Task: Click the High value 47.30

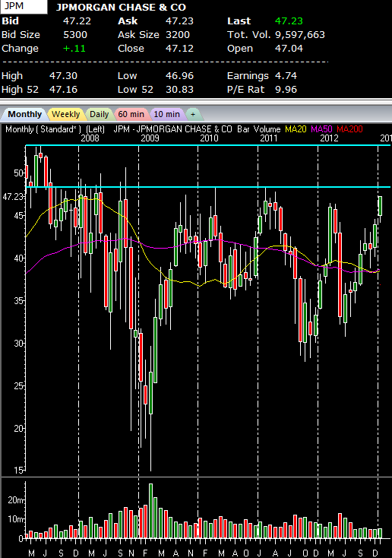Action: tap(63, 76)
